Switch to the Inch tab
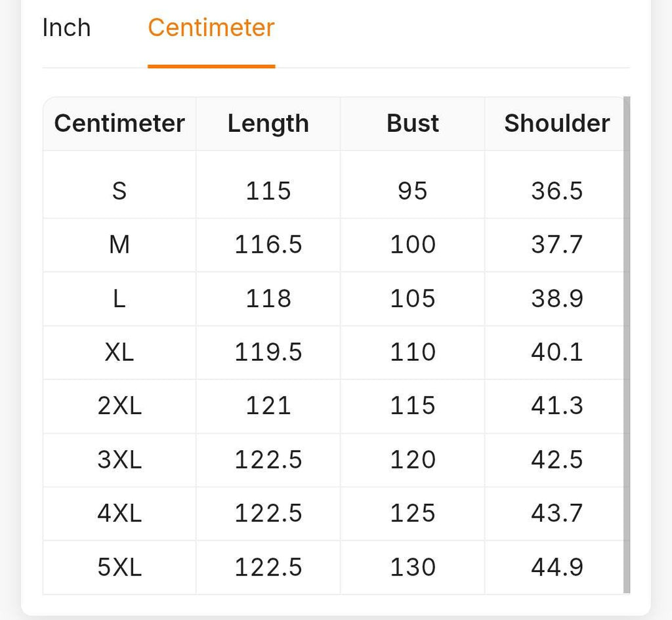672x620 pixels. coord(66,28)
